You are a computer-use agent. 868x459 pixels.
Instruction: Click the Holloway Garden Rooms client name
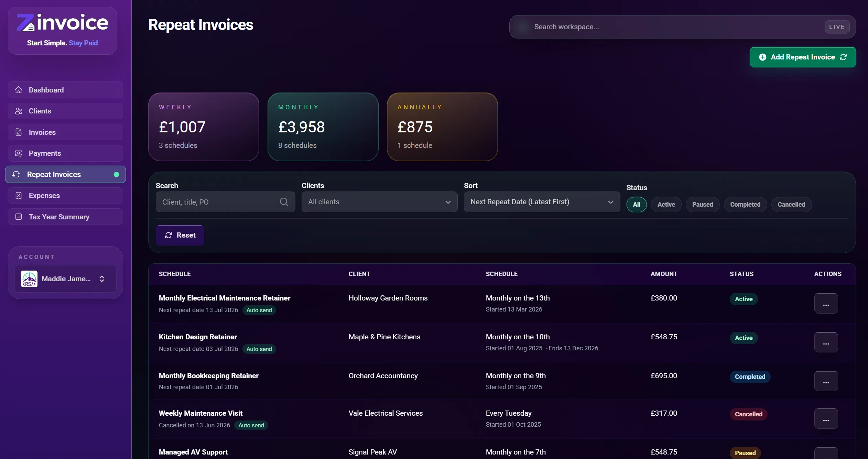pyautogui.click(x=388, y=298)
